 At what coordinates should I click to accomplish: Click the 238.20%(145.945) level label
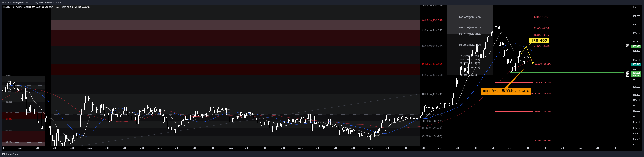tap(432, 30)
